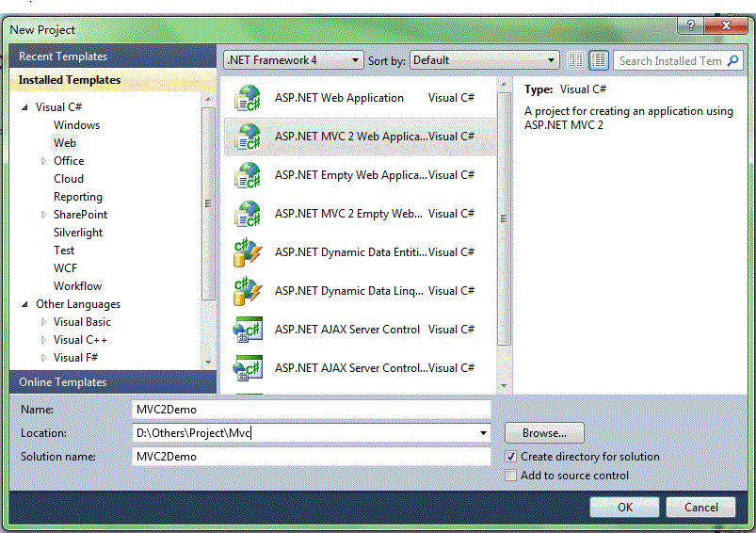Open the Installed Templates section
Image resolution: width=756 pixels, height=533 pixels.
pyautogui.click(x=113, y=80)
